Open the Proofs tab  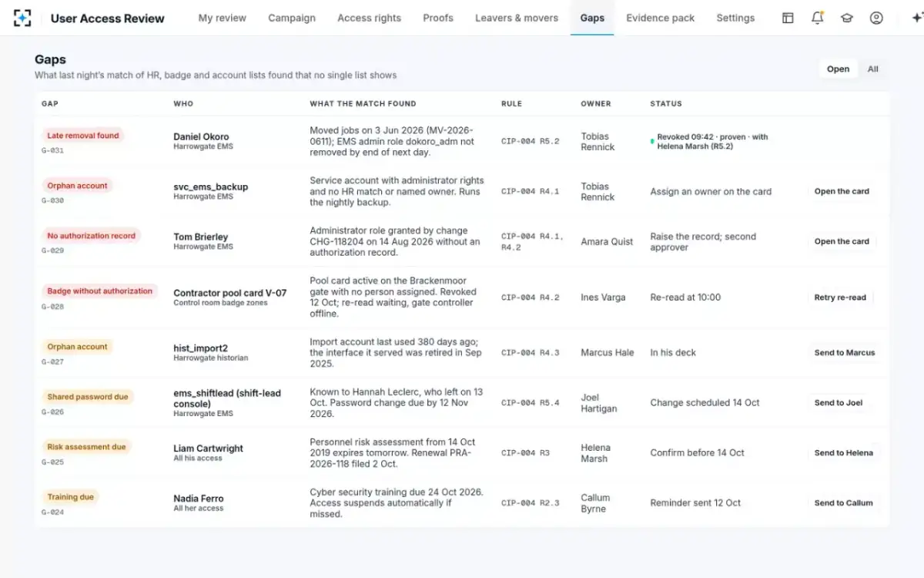(438, 18)
